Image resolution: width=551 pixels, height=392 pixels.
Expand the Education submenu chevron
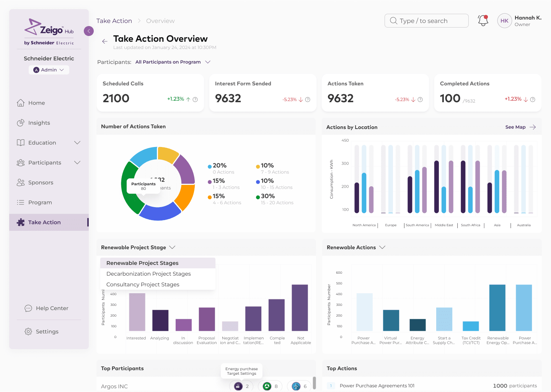(77, 142)
